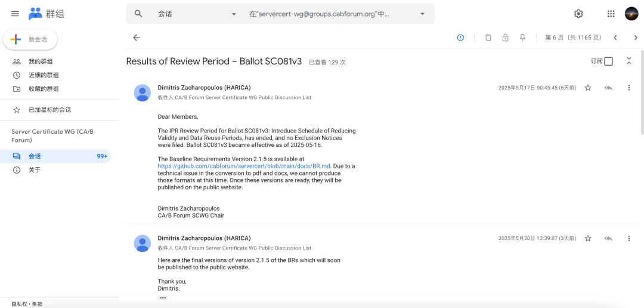This screenshot has height=308, width=644.
Task: Pin the conversation with pushpin icon
Action: (x=522, y=38)
